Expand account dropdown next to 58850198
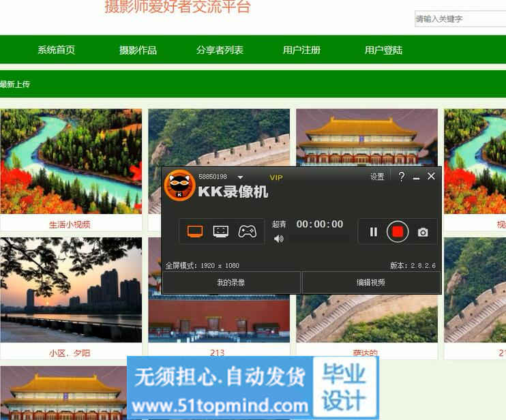Viewport: 506px width, 420px height. tap(241, 177)
